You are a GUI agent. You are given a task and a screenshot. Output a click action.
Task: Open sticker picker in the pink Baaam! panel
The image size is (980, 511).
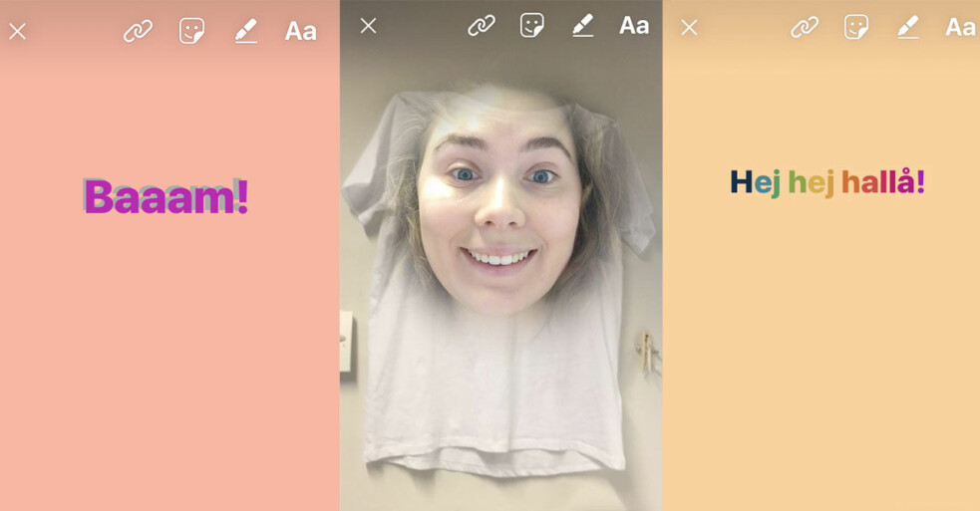tap(191, 31)
